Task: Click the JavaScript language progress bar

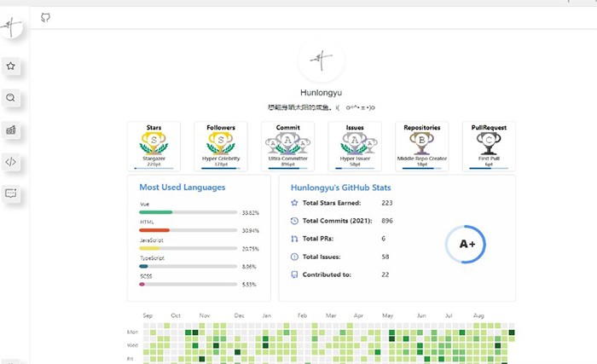Action: tap(188, 248)
